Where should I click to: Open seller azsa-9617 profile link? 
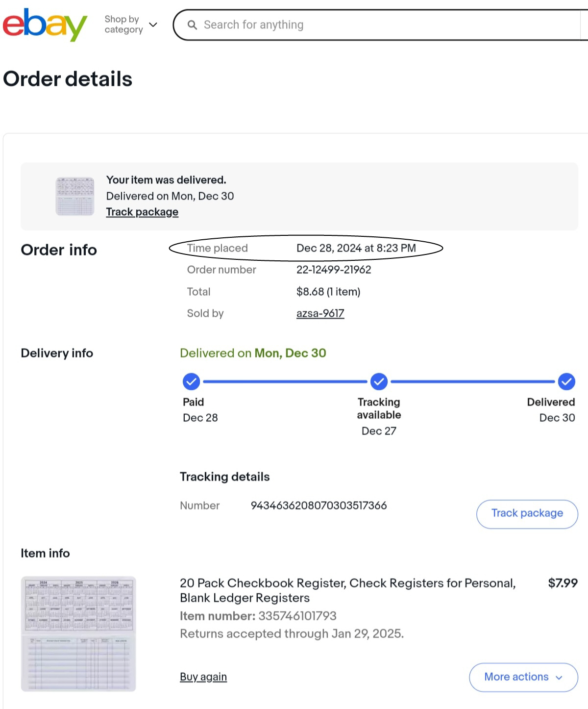click(320, 313)
